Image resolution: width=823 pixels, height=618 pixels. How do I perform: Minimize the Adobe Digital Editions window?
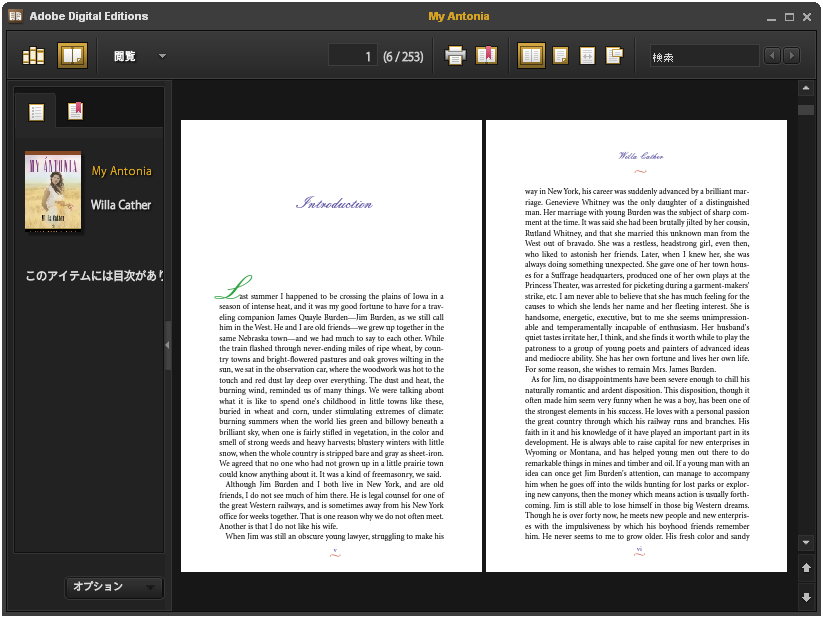(x=771, y=18)
